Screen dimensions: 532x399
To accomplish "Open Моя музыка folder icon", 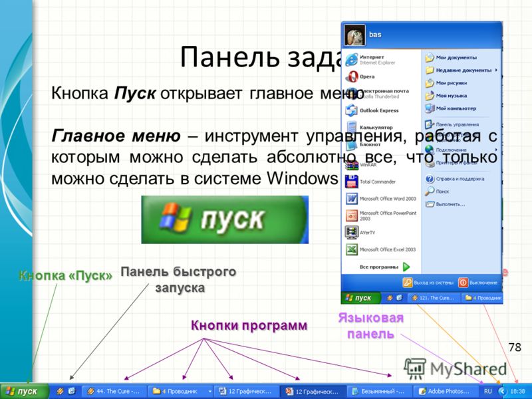I will coord(430,96).
